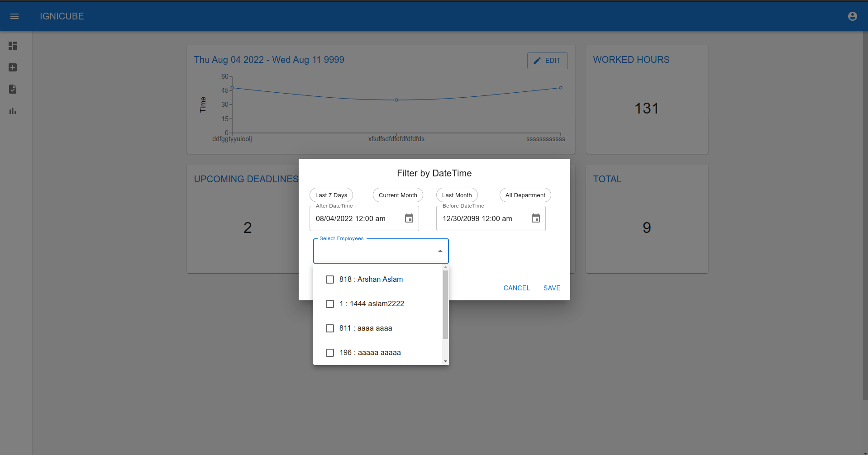
Task: Select the Last Month filter option
Action: coord(457,195)
